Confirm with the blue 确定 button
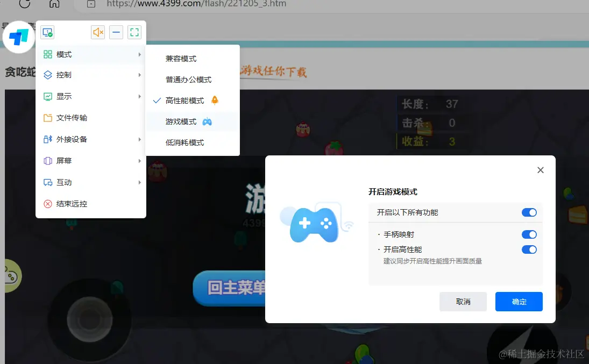Screen dimensions: 589x364 519,302
